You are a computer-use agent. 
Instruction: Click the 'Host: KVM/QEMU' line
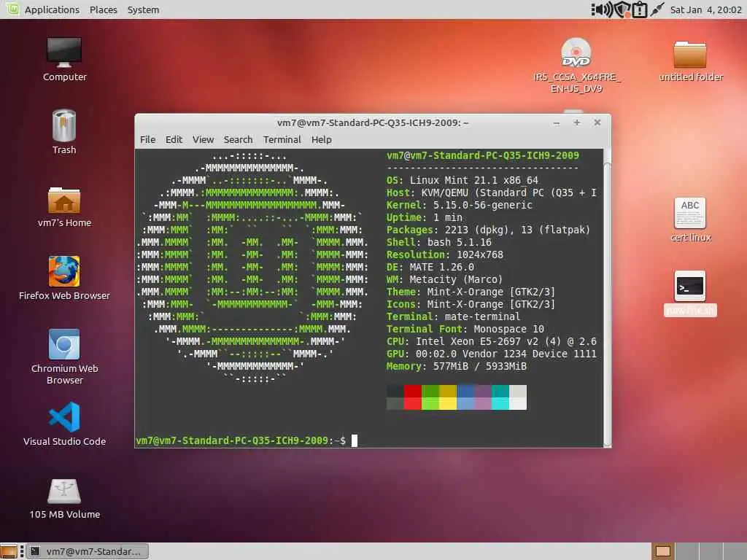[x=492, y=192]
